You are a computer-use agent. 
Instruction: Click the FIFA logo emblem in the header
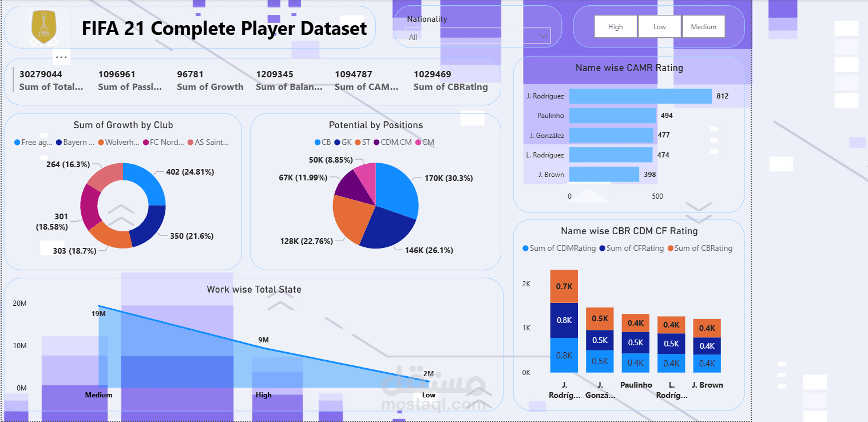(43, 27)
